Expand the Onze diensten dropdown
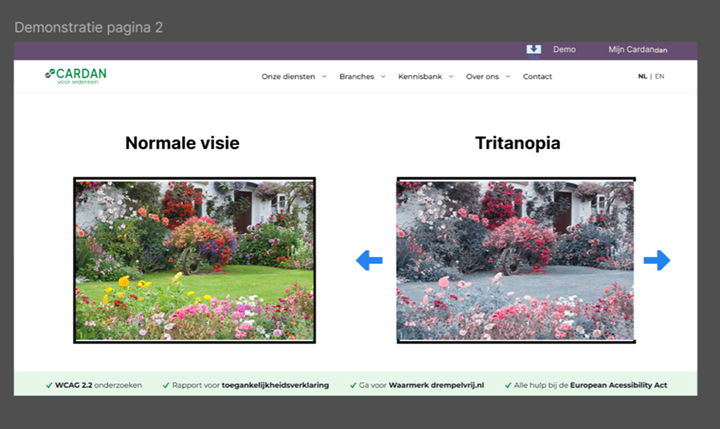This screenshot has width=720, height=429. (294, 77)
